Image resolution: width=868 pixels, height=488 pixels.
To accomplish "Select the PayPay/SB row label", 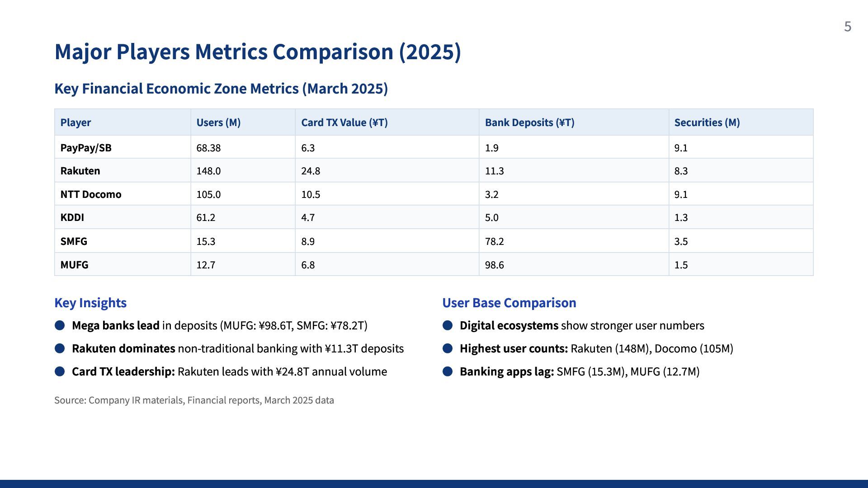I will 86,148.
